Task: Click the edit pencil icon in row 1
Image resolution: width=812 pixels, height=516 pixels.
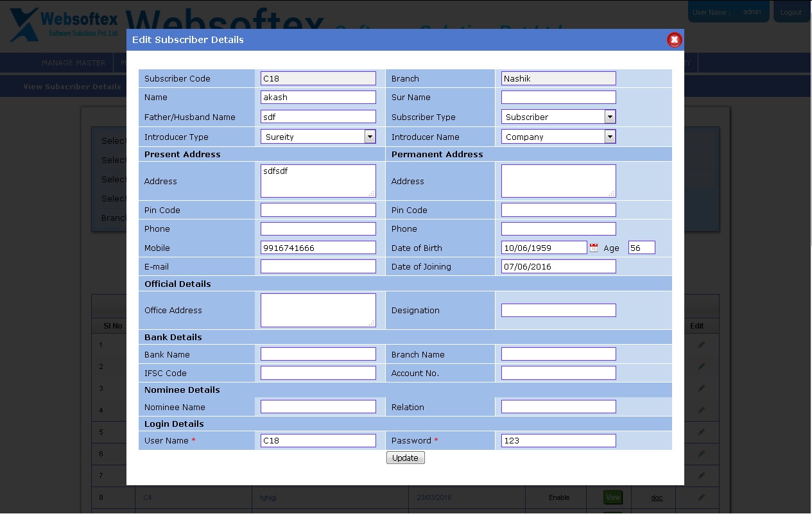Action: point(702,345)
